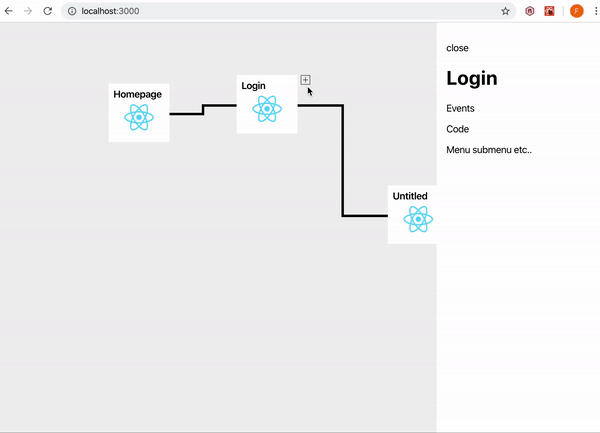This screenshot has height=433, width=600.
Task: Open the red hexagon browser extension
Action: (530, 11)
